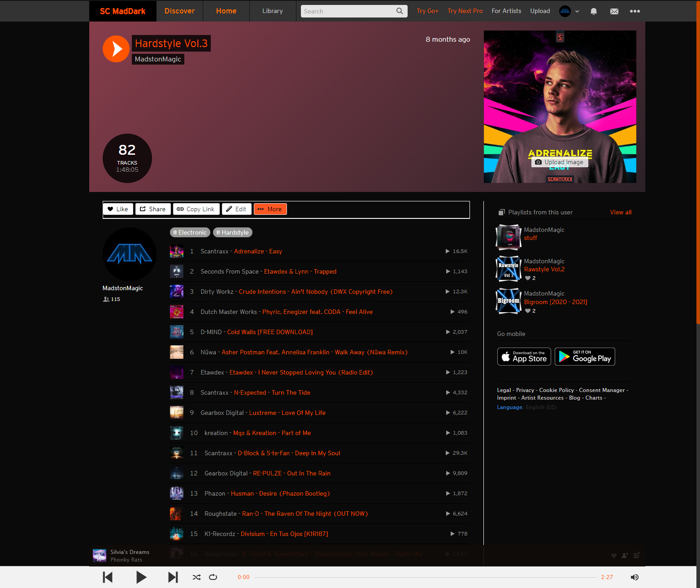Click the search magnifier icon
This screenshot has width=700, height=588.
399,11
